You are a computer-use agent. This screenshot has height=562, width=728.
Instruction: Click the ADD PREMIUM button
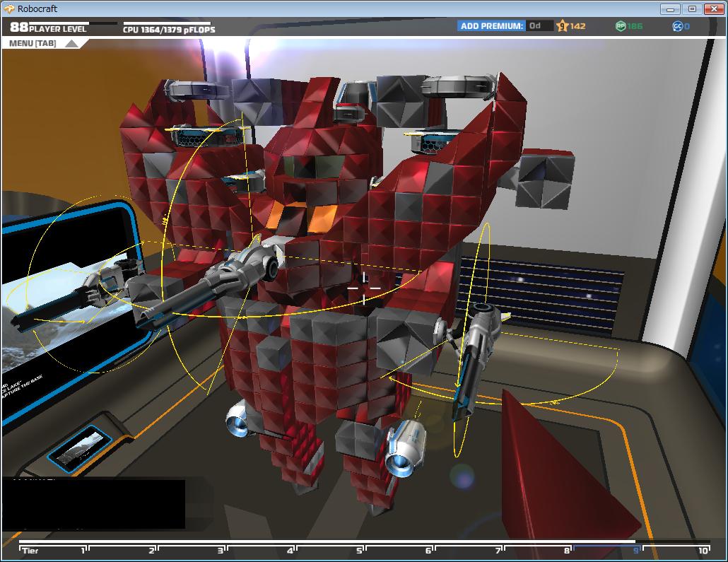click(x=492, y=26)
